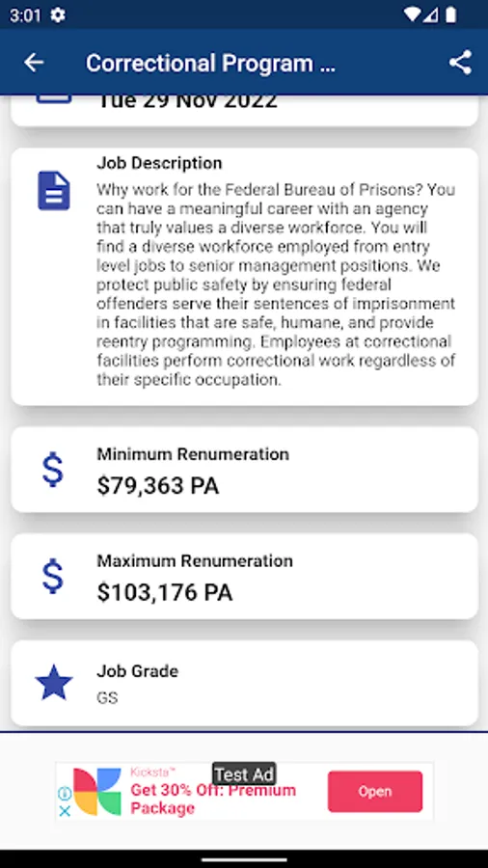The width and height of the screenshot is (488, 868).
Task: Close the ad with the X icon
Action: coord(65,811)
